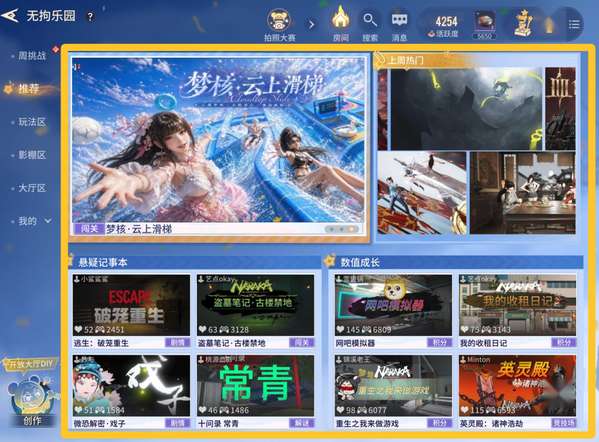Open the 我的收租日记 card image
The width and height of the screenshot is (599, 442).
click(518, 305)
